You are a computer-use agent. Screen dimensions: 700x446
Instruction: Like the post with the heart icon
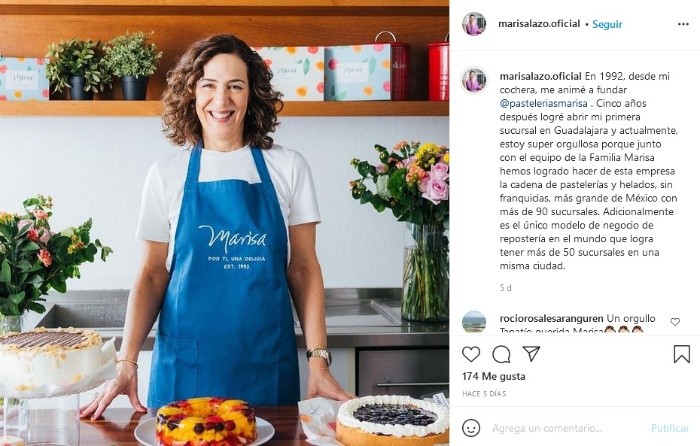tap(471, 354)
